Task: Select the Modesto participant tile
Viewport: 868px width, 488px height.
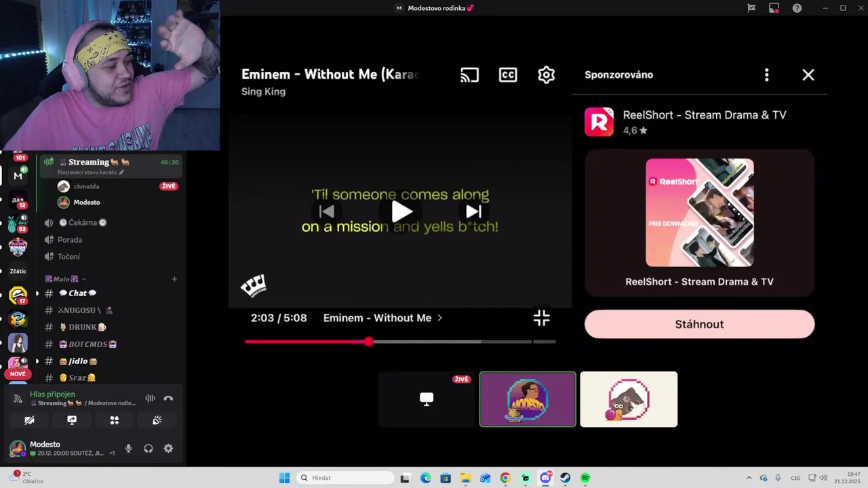Action: pos(528,399)
